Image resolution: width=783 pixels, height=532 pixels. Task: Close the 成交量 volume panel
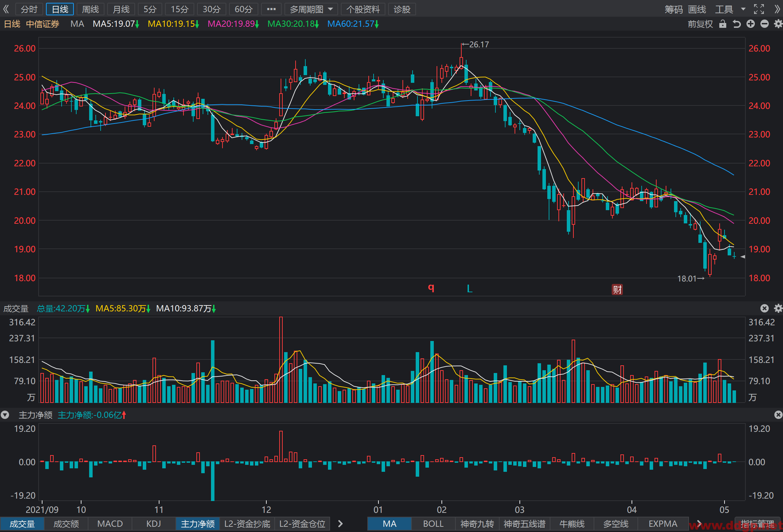[765, 308]
